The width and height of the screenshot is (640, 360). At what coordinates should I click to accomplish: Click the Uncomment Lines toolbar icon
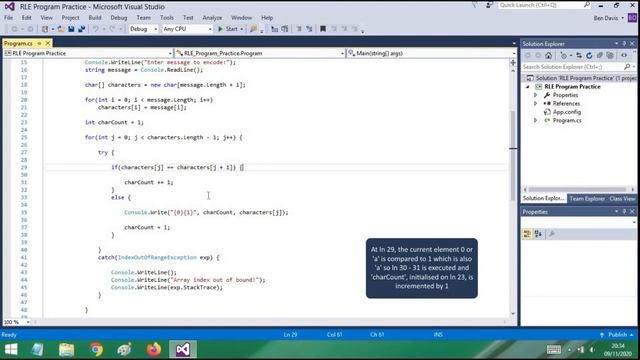(x=309, y=29)
